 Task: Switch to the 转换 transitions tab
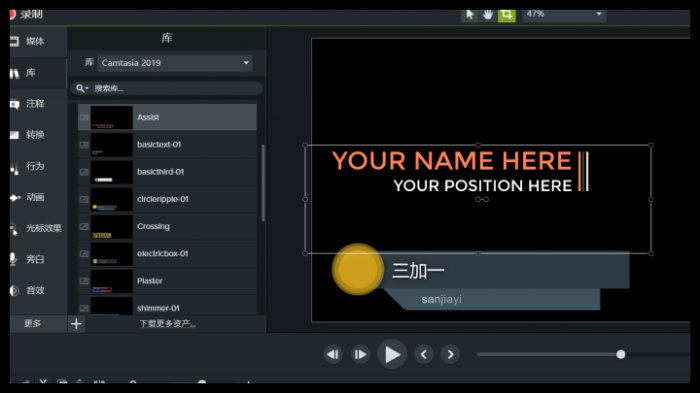click(x=33, y=135)
